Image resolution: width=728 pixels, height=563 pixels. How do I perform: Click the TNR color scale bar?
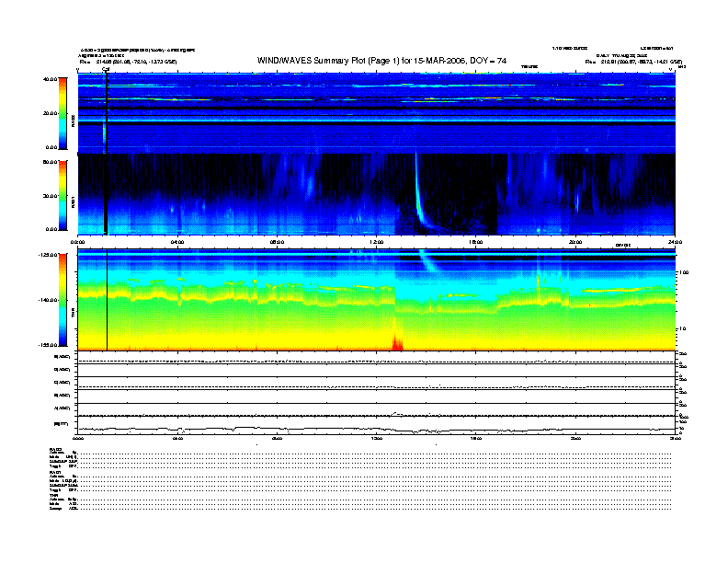63,300
